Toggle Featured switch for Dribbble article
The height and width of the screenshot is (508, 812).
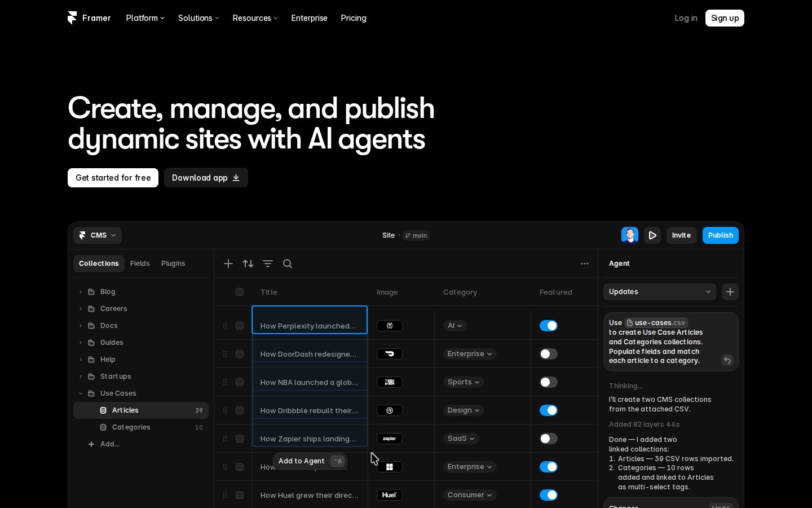click(x=549, y=410)
